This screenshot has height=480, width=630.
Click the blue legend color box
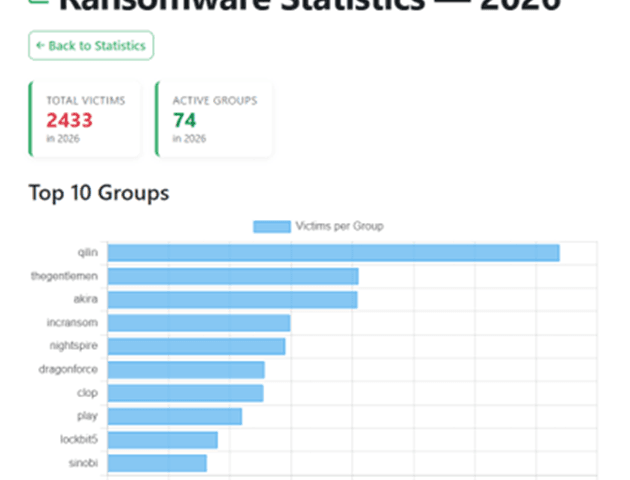tap(271, 226)
